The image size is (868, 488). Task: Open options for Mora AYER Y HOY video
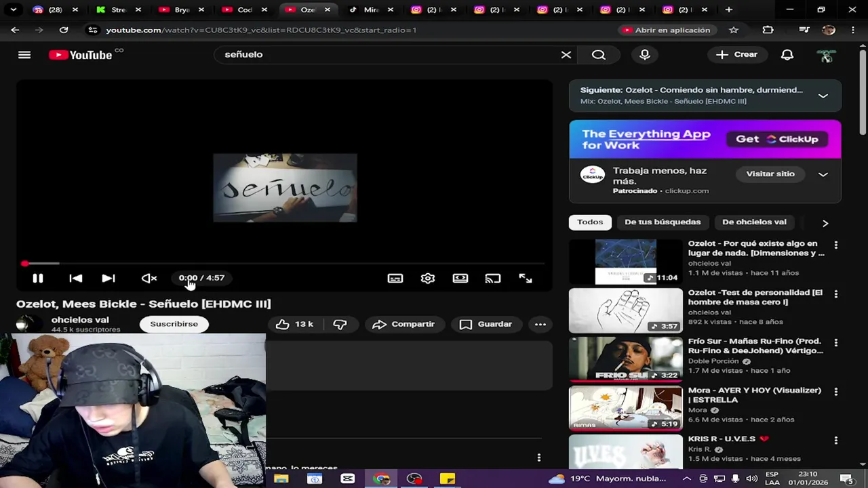(x=835, y=392)
